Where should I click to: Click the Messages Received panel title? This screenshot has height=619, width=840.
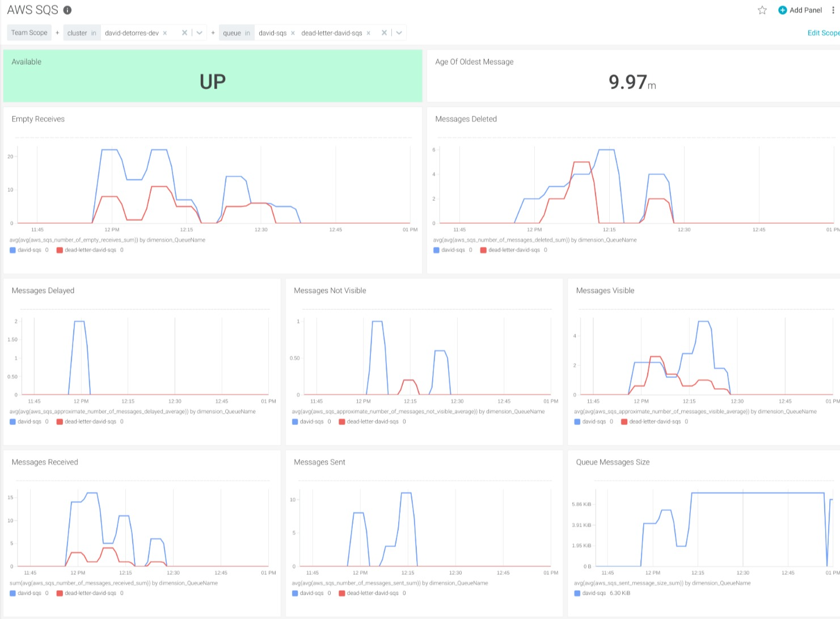[x=45, y=462]
